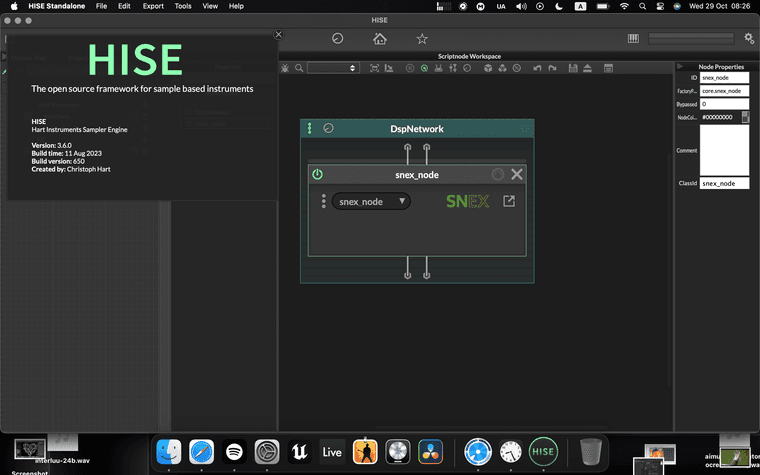Viewport: 760px width, 475px height.
Task: Select the DspNetwork title bar
Action: click(417, 129)
